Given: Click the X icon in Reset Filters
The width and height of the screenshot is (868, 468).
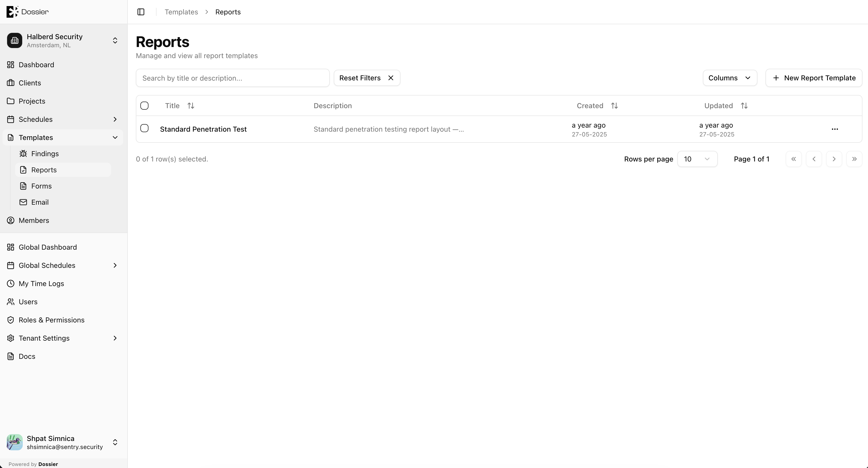Looking at the screenshot, I should [391, 78].
